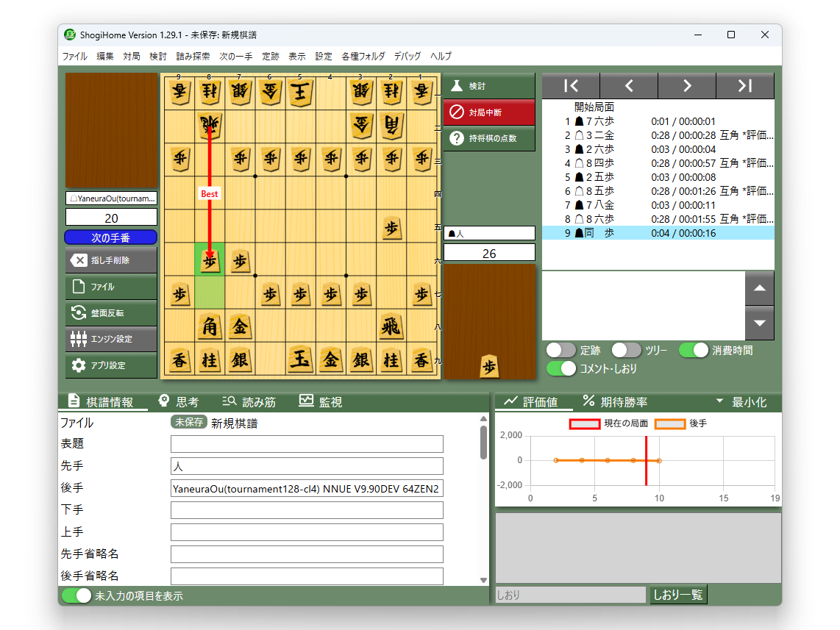Switch to the 思考 tab
The height and width of the screenshot is (630, 840).
click(179, 401)
